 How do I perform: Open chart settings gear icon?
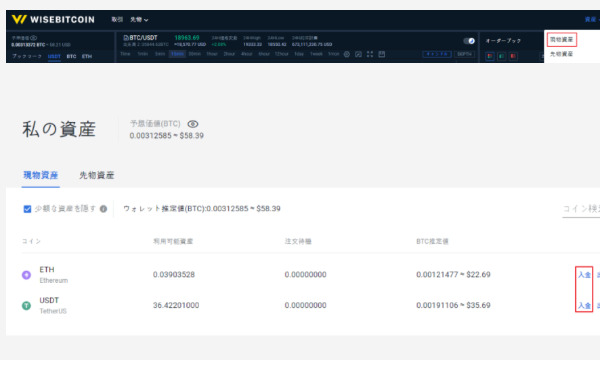347,54
